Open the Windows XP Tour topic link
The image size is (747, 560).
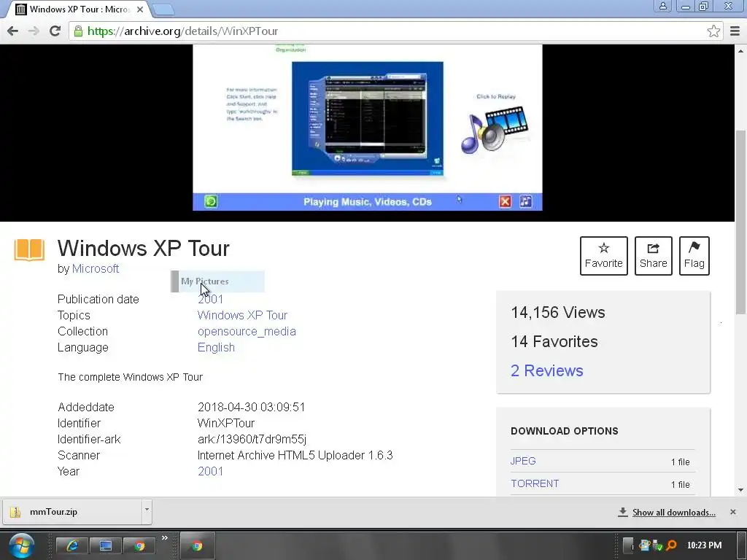coord(242,315)
